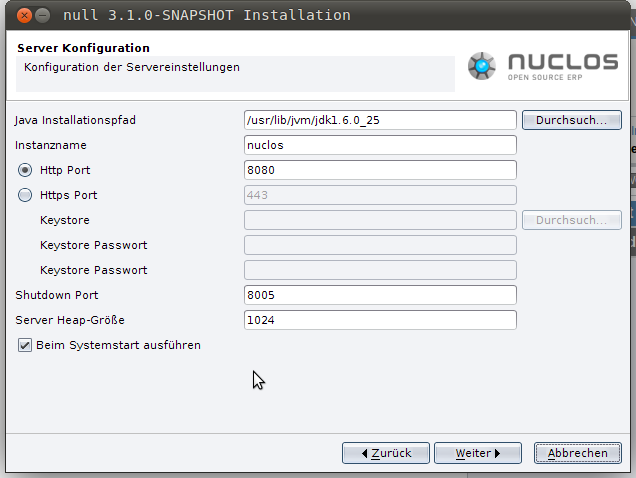
Task: Click the orange window close icon
Action: point(24,16)
